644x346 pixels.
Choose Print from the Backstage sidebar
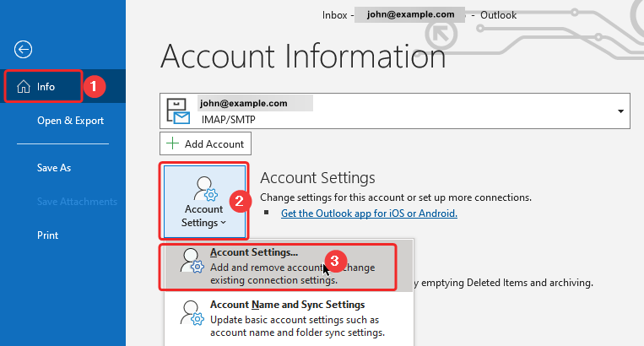point(47,235)
